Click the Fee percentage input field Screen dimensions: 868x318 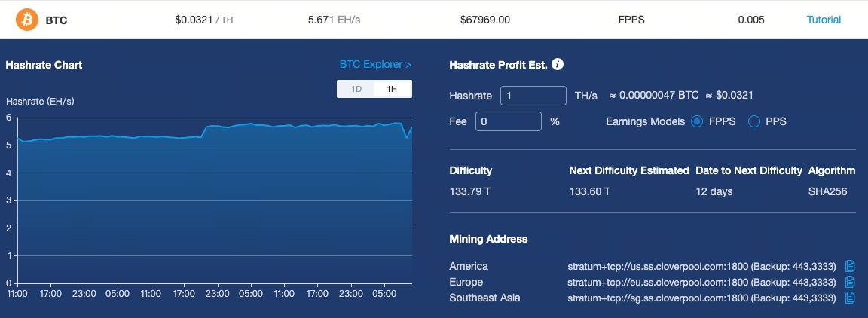(509, 121)
